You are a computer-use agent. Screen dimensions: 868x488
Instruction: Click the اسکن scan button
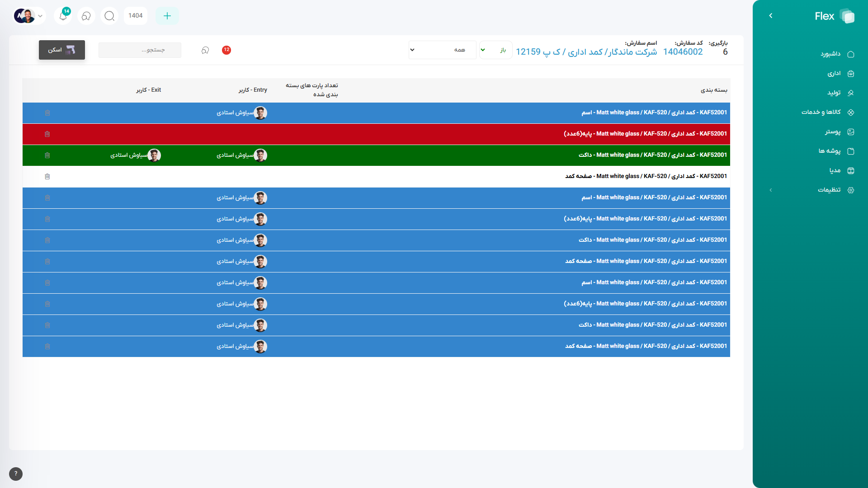62,50
